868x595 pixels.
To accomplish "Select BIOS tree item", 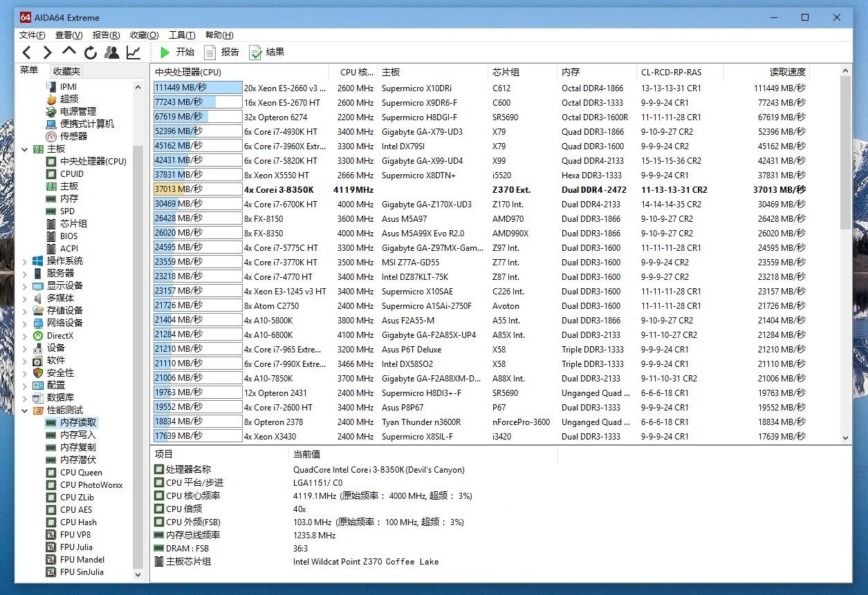I will click(69, 236).
